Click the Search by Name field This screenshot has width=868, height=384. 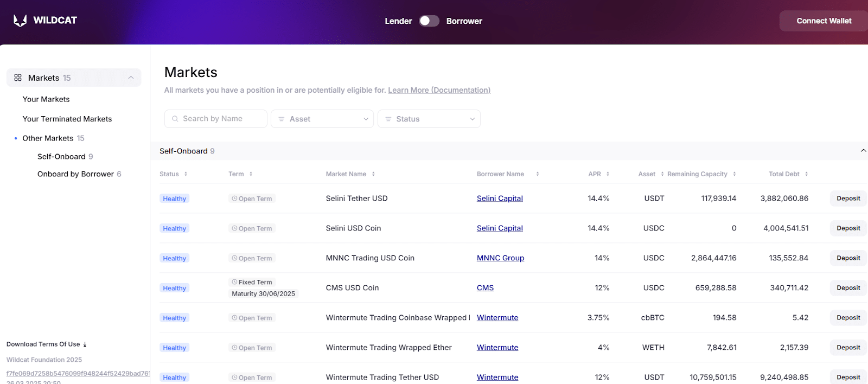[216, 119]
